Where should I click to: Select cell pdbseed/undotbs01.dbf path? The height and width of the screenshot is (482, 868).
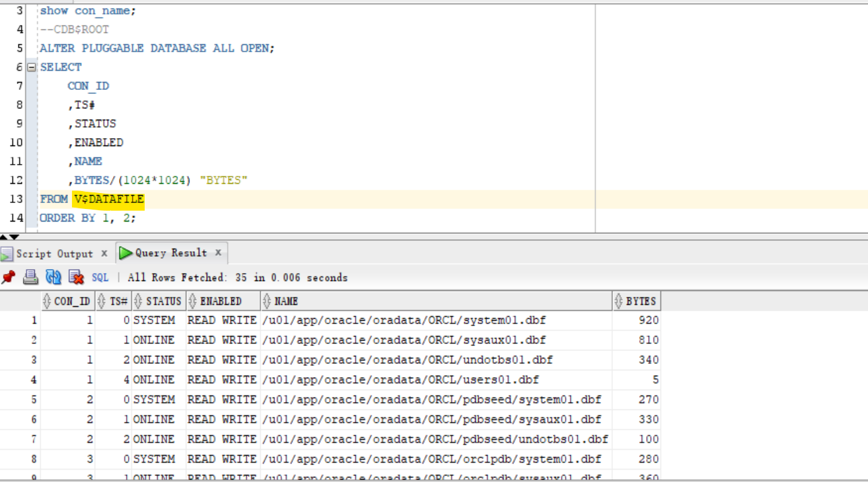(x=436, y=439)
